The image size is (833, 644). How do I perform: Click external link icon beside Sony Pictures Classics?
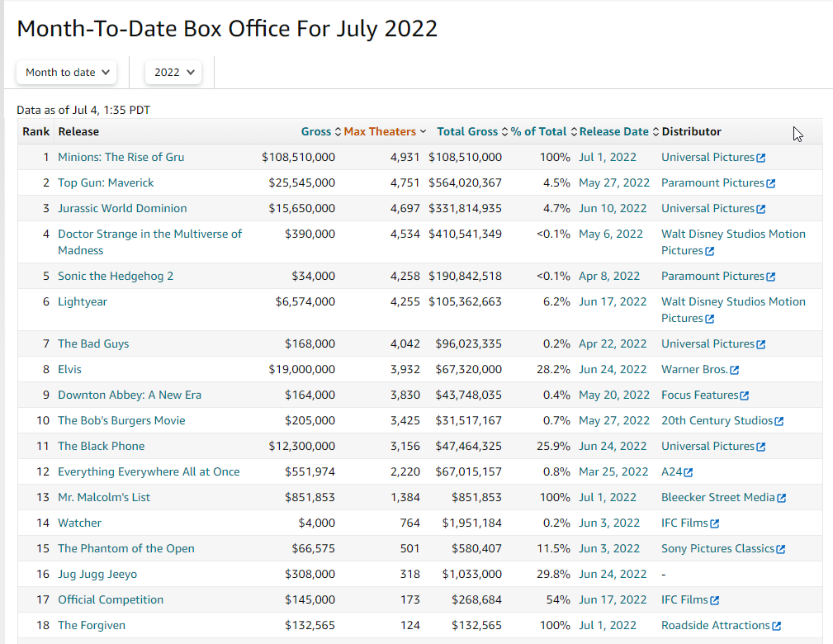pos(781,549)
